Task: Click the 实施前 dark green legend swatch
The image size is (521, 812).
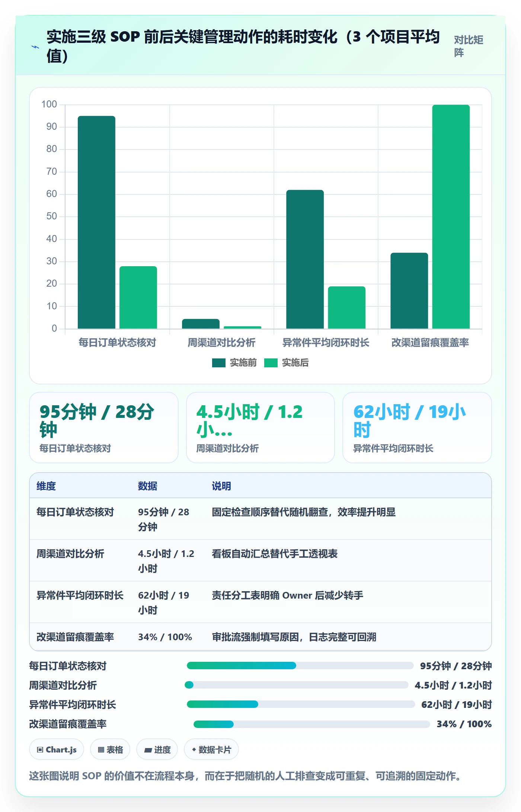Action: pyautogui.click(x=219, y=363)
